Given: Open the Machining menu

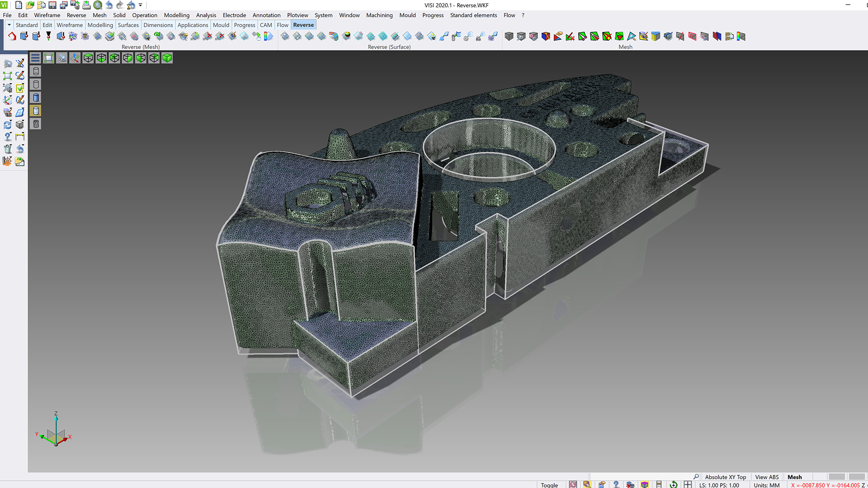Looking at the screenshot, I should 379,15.
